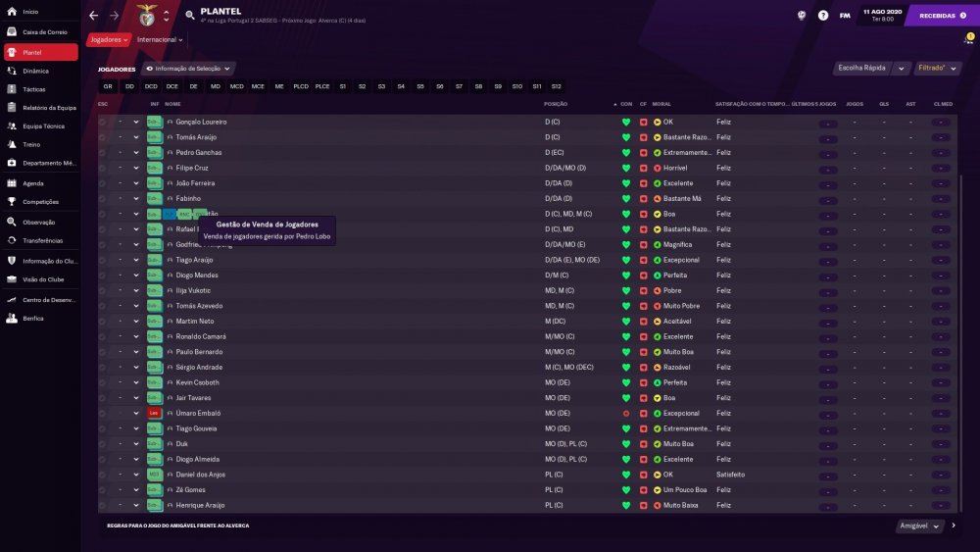Click the Moral column header

pos(661,104)
